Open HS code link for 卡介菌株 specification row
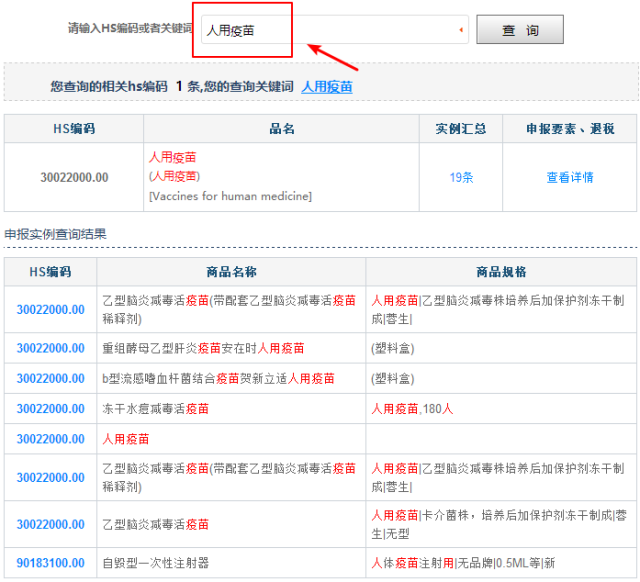Image resolution: width=640 pixels, height=582 pixels. coord(51,523)
